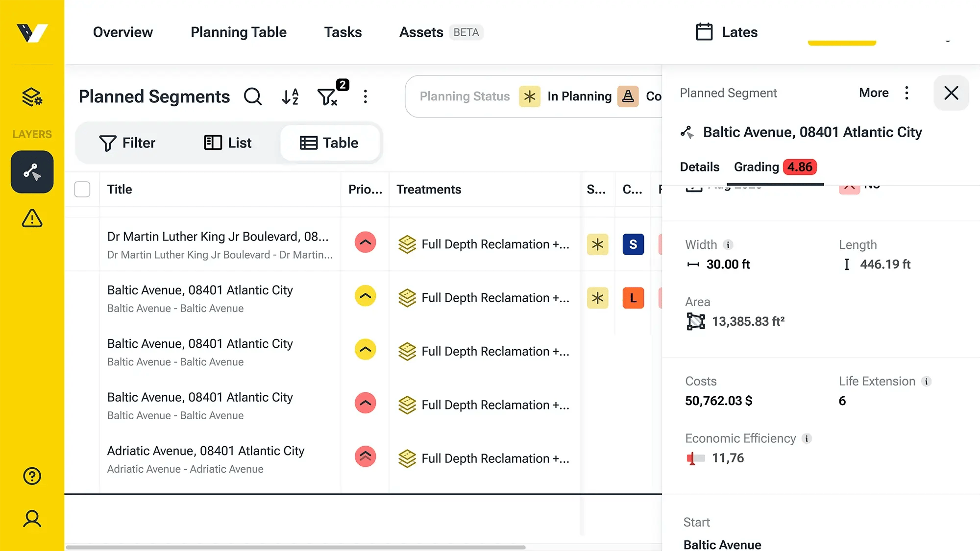
Task: Click the settings/layers configuration icon top sidebar
Action: pos(32,97)
